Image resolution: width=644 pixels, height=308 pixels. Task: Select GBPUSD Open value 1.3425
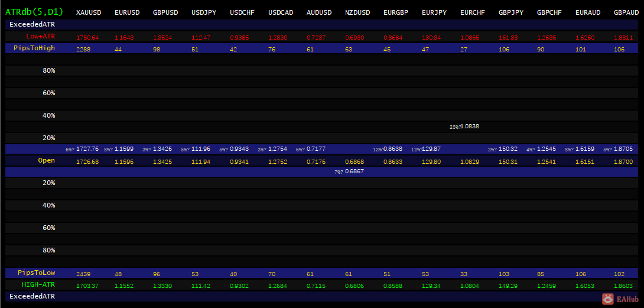click(x=162, y=162)
